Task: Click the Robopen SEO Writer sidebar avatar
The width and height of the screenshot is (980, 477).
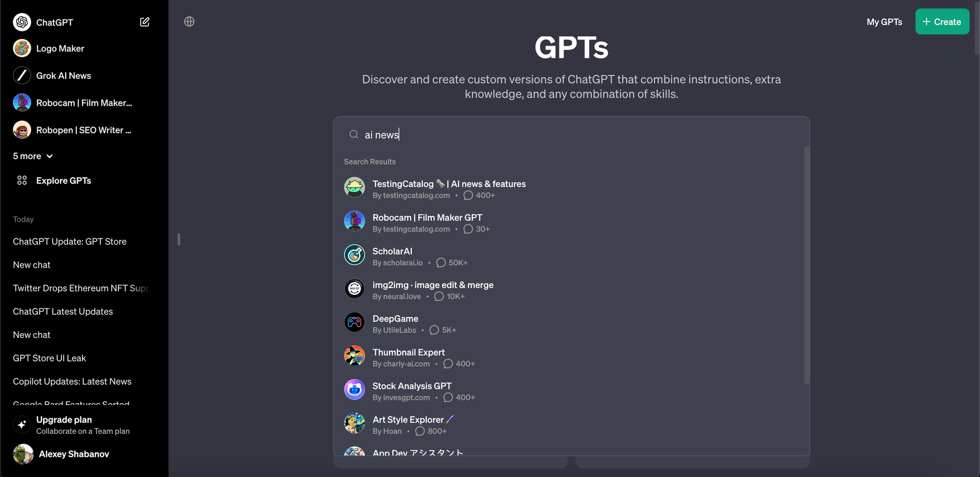Action: pyautogui.click(x=22, y=130)
